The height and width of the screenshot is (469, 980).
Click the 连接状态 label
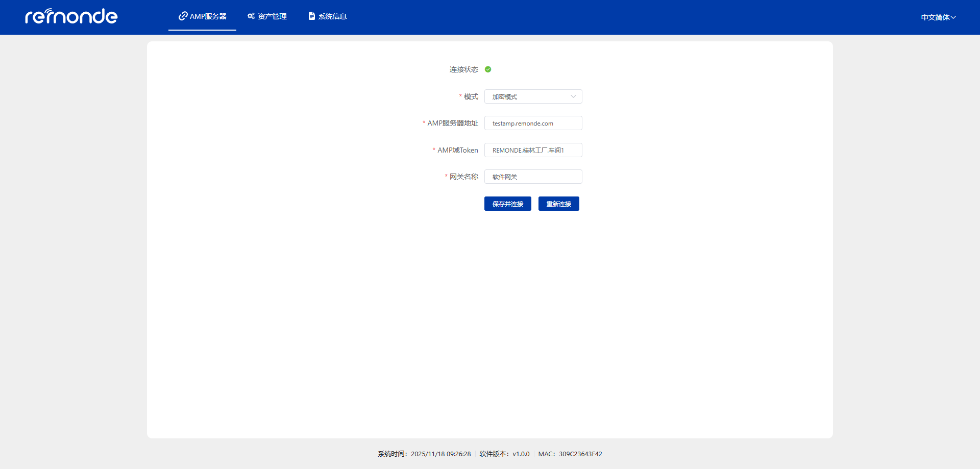(x=463, y=69)
